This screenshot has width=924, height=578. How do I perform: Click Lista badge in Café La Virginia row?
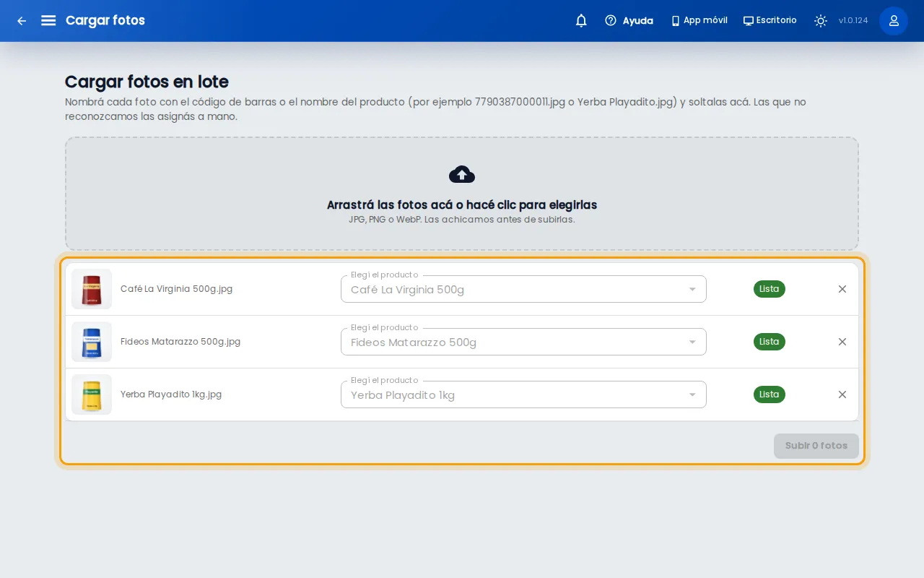click(x=770, y=289)
